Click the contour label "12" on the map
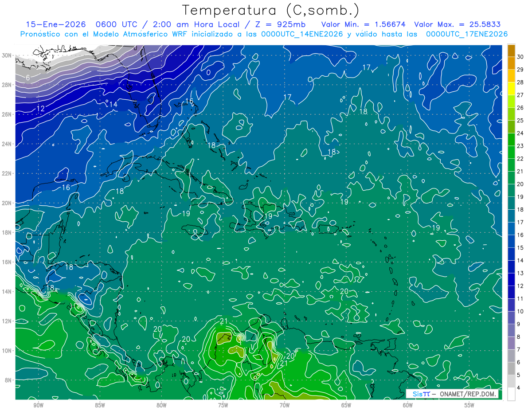 (x=41, y=108)
